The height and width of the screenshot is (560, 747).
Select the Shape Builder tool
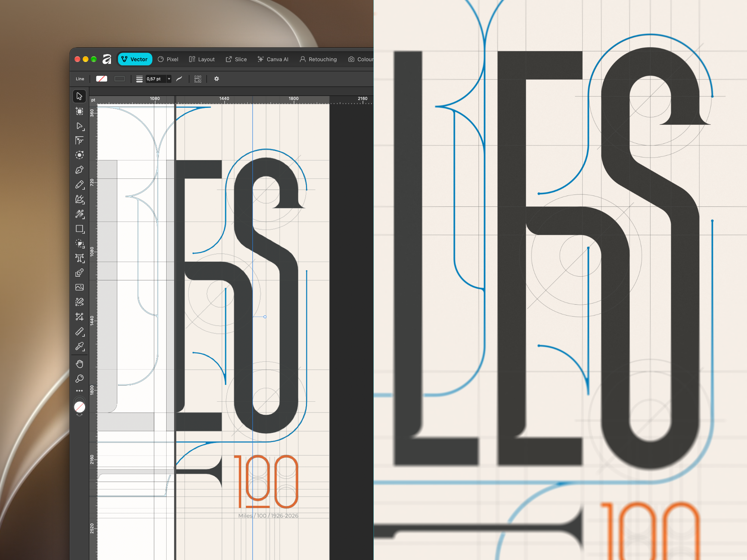pos(79,243)
